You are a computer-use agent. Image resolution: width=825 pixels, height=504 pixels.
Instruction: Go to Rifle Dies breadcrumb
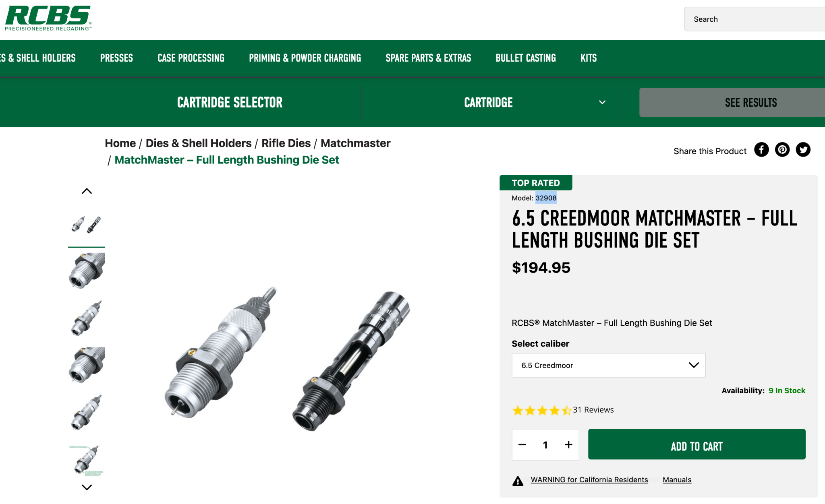point(286,143)
